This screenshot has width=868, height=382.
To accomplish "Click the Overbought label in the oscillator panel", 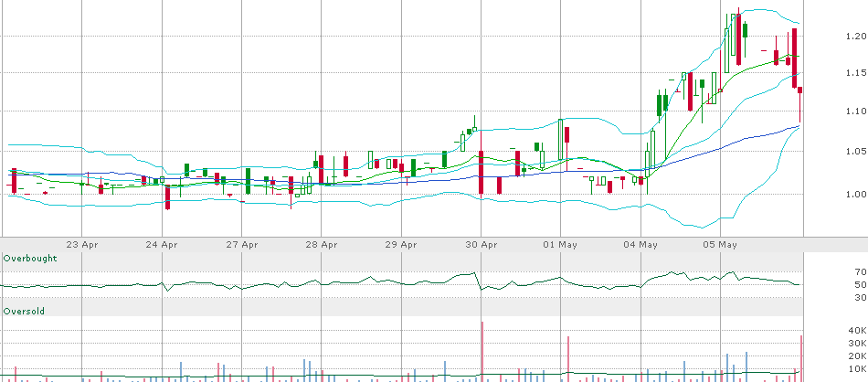I will (x=30, y=259).
